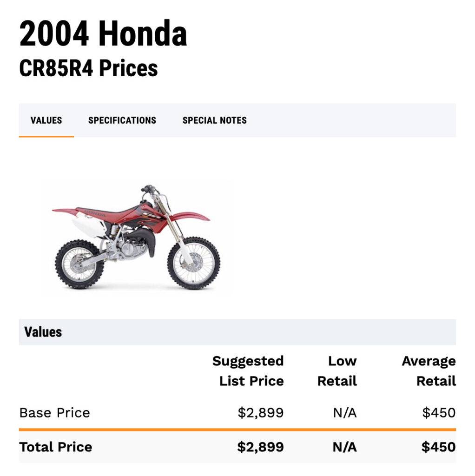Select the Values tab
The height and width of the screenshot is (476, 475).
point(46,120)
